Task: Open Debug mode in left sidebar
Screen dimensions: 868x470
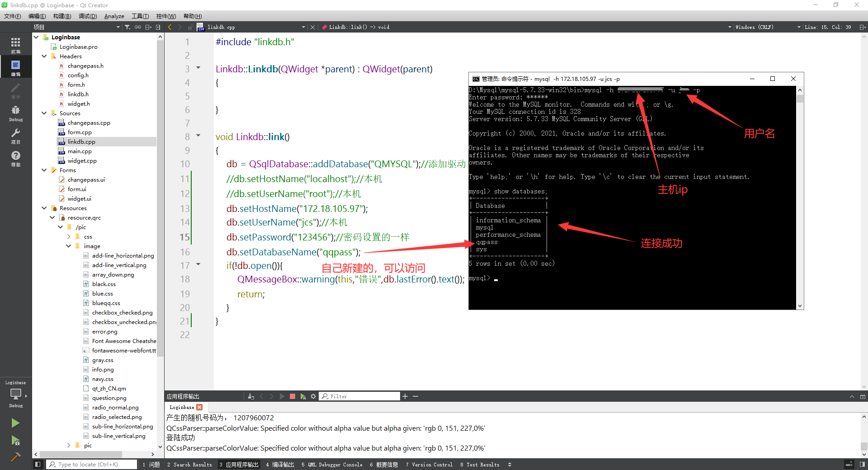Action: [15, 113]
